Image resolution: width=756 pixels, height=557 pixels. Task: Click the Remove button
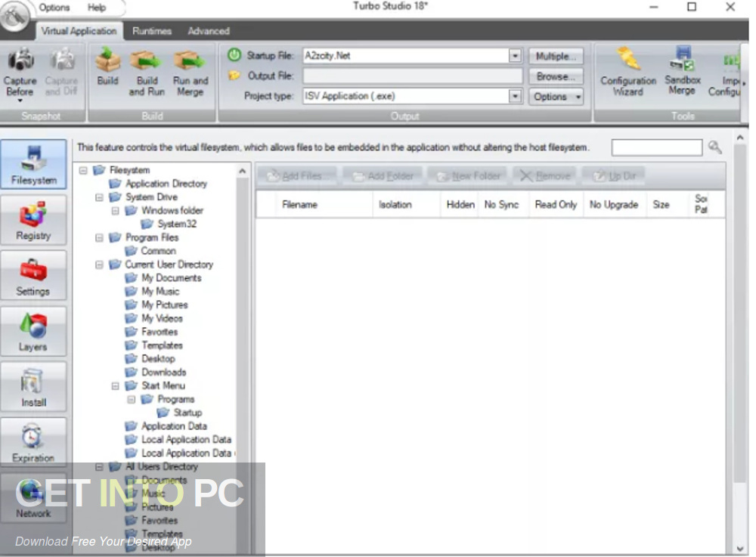pyautogui.click(x=545, y=176)
